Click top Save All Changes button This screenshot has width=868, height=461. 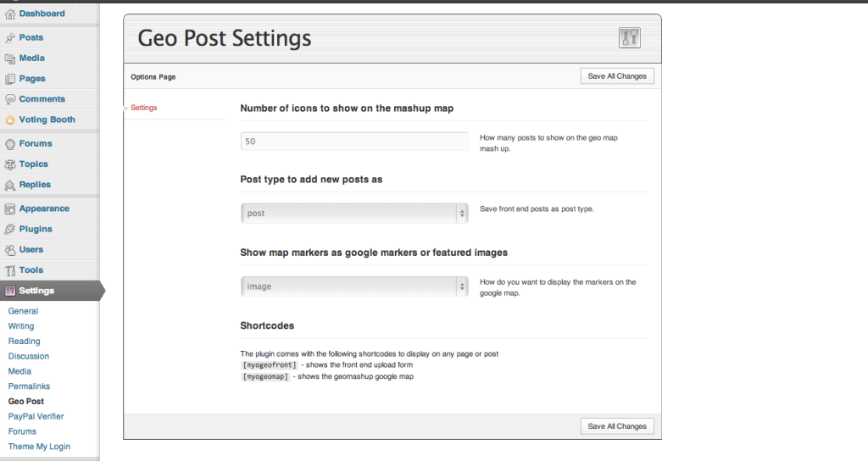point(617,76)
